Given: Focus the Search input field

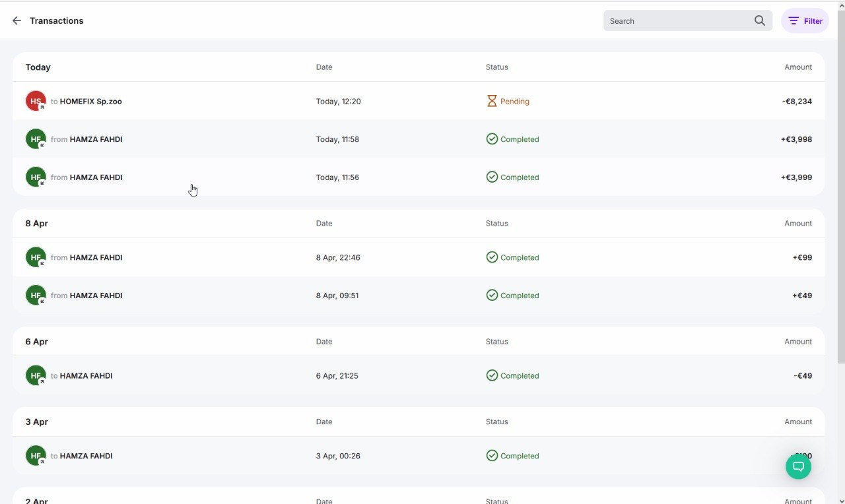Looking at the screenshot, I should (x=677, y=21).
